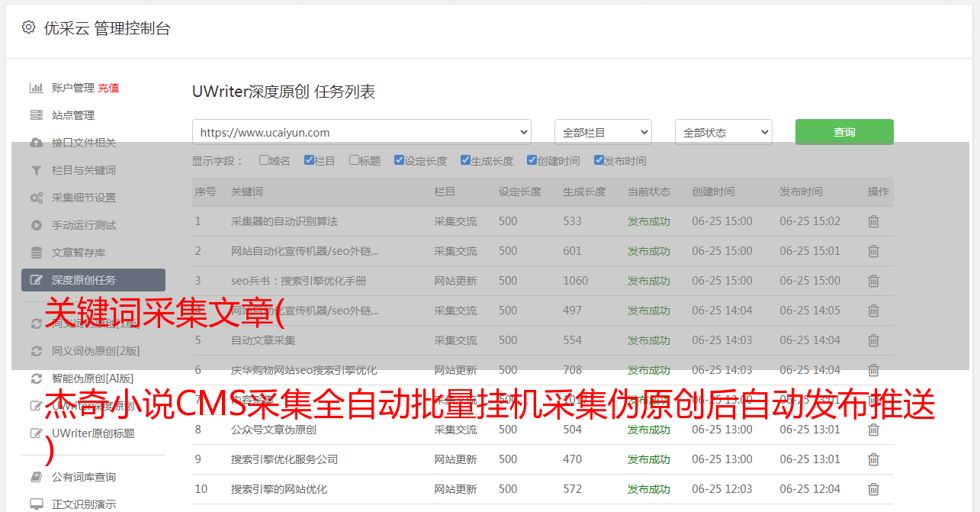
Task: Uncheck the 栏目 field checkbox
Action: (x=309, y=160)
